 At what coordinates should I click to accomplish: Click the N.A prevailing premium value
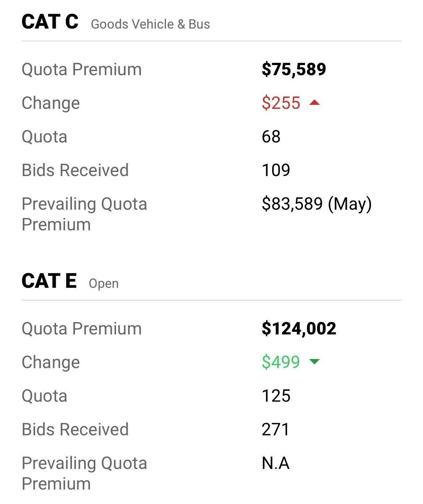click(x=275, y=463)
